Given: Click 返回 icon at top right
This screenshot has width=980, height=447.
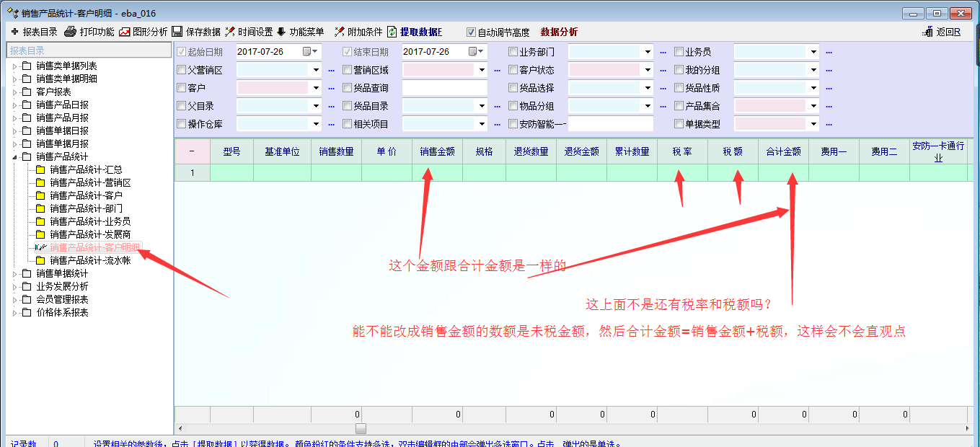Looking at the screenshot, I should point(928,32).
